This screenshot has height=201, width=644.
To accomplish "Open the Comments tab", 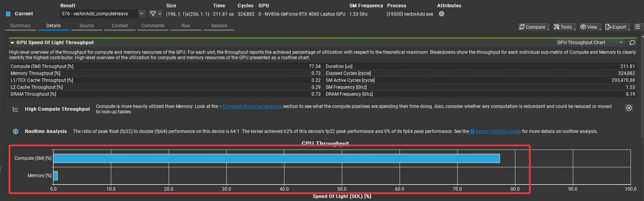I will tap(153, 26).
